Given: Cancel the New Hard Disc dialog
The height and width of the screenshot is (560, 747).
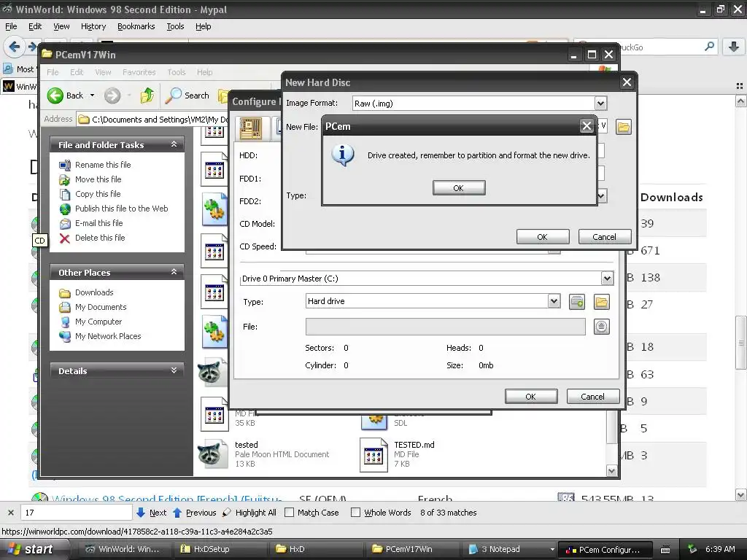Looking at the screenshot, I should 605,237.
